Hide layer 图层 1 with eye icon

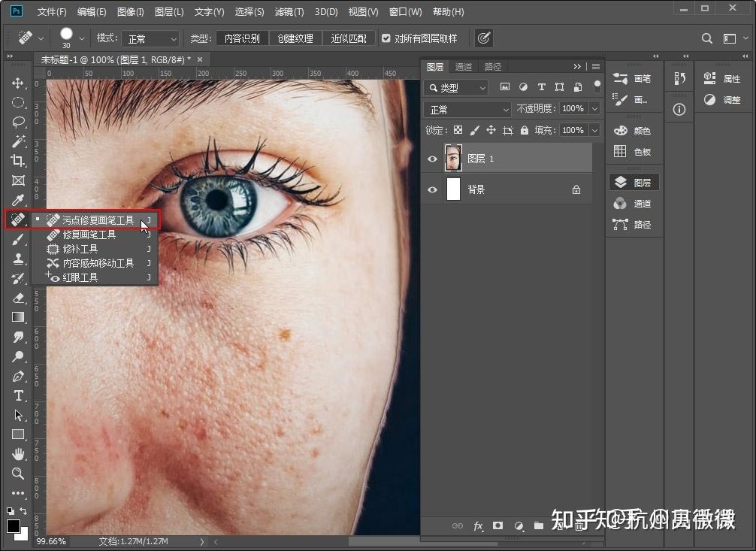coord(432,159)
